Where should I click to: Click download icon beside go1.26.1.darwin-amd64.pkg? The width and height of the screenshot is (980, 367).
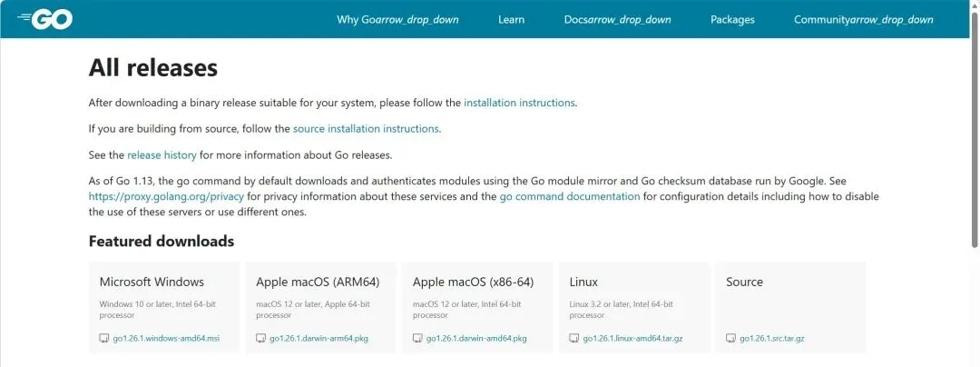417,339
